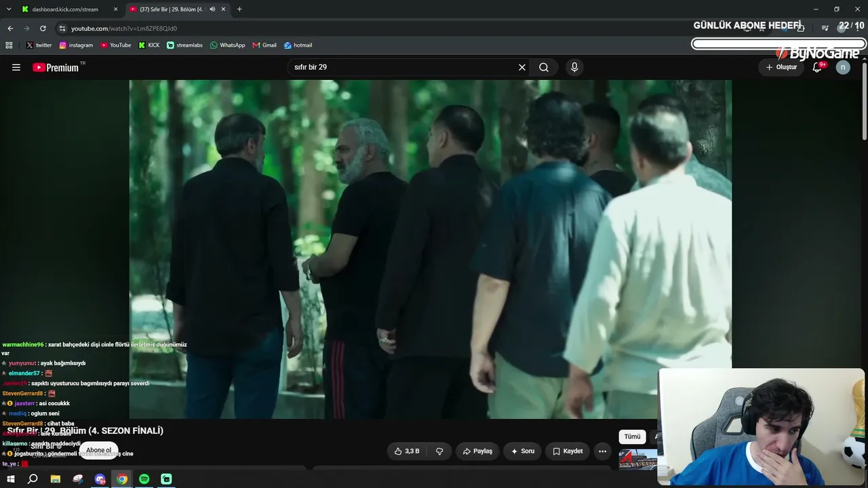868x488 pixels.
Task: Save the video with Kaydet
Action: pos(568,451)
